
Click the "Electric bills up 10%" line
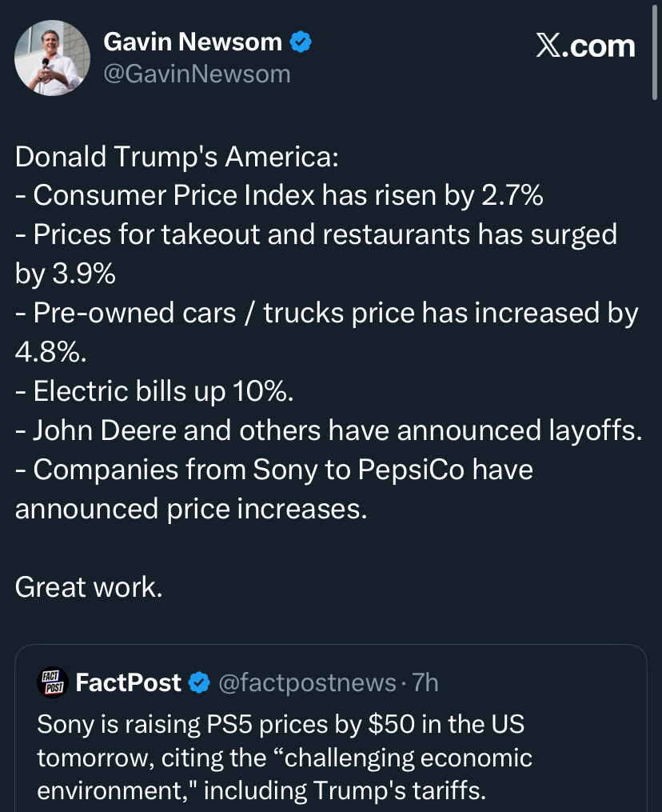[155, 392]
